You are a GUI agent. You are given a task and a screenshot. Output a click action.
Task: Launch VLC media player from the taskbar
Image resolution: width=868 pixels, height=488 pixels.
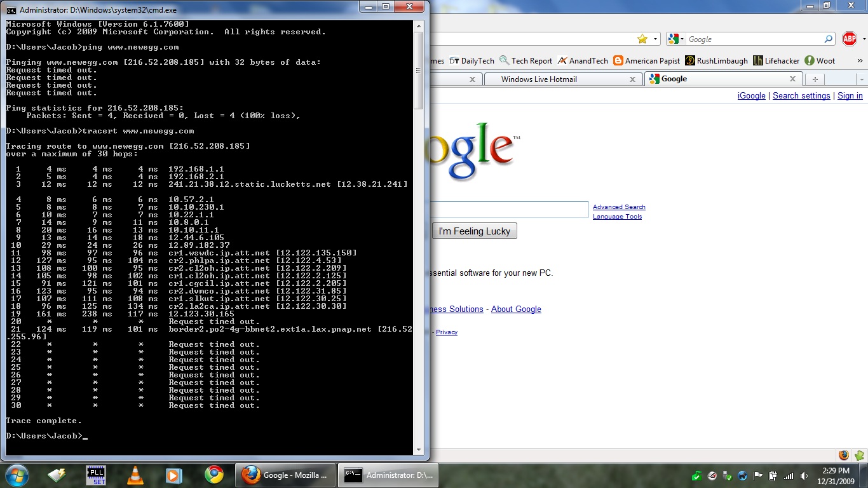pos(135,475)
